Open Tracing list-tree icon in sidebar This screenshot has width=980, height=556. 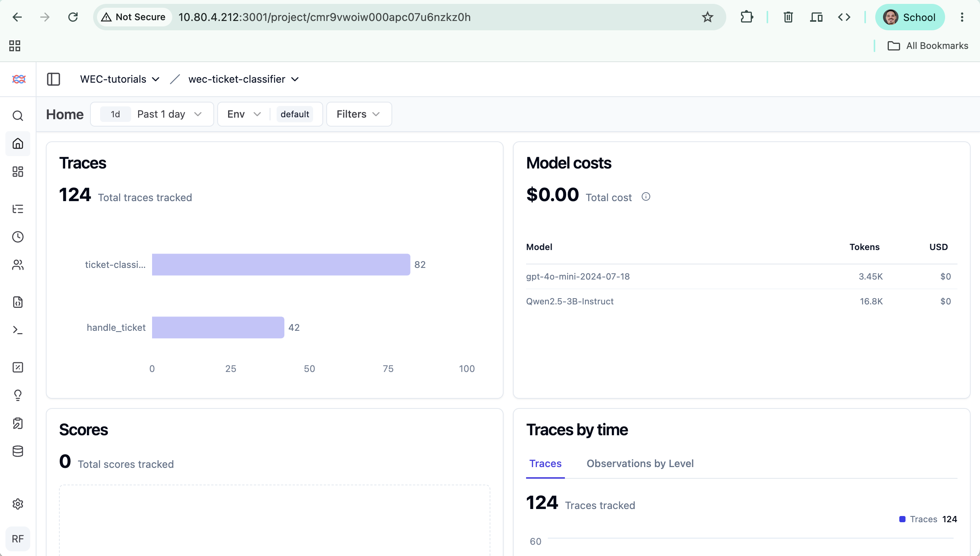(18, 209)
